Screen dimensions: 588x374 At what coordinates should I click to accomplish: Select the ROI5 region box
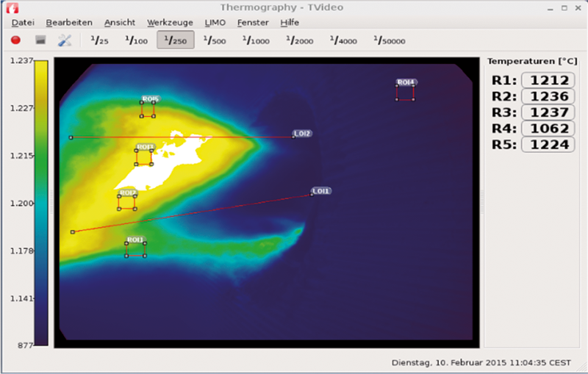[x=148, y=108]
